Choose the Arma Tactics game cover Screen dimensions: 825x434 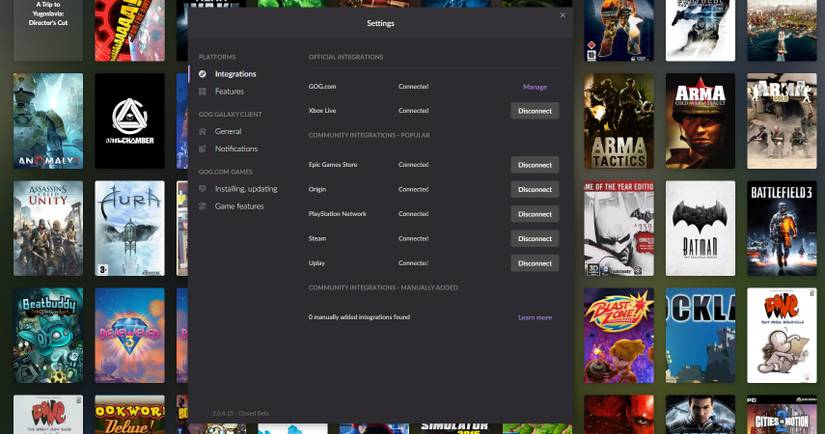tap(619, 121)
